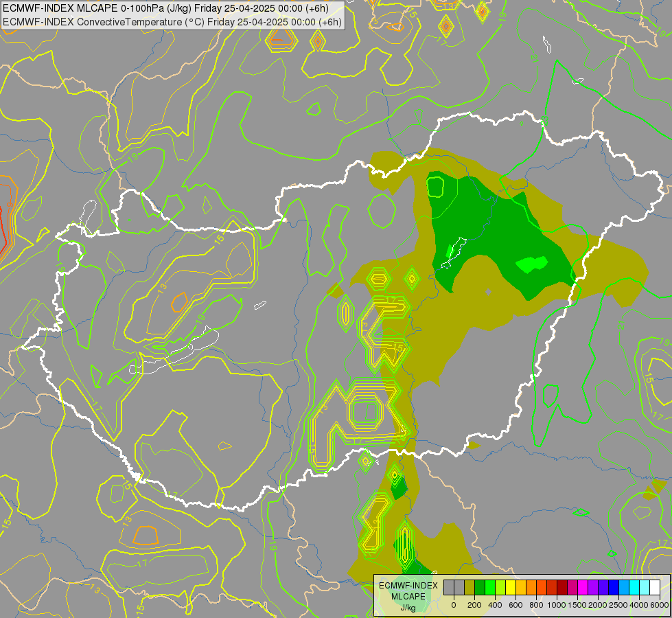Pick the pure cyan legend swatch
Image resolution: width=672 pixels, height=618 pixels.
(x=635, y=587)
